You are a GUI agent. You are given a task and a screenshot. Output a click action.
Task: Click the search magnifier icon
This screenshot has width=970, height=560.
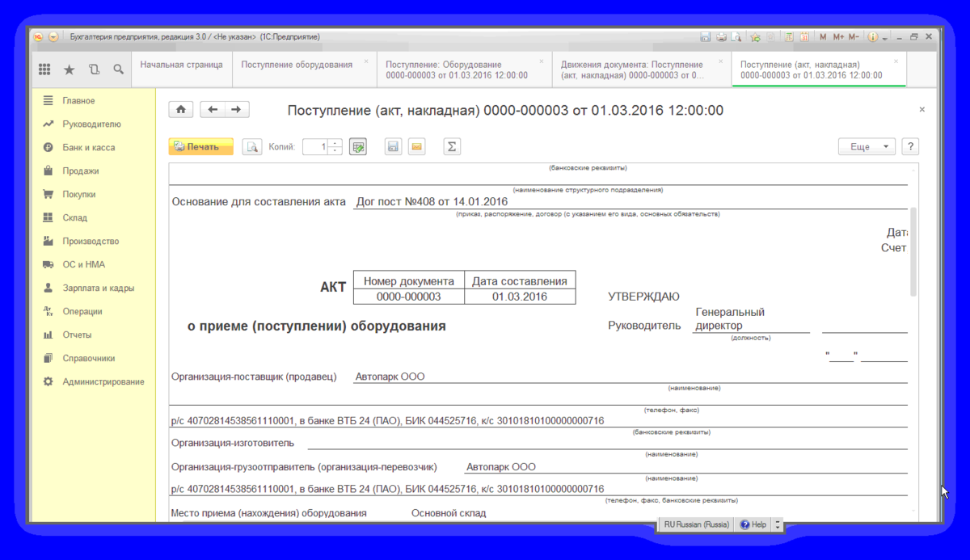pos(118,69)
